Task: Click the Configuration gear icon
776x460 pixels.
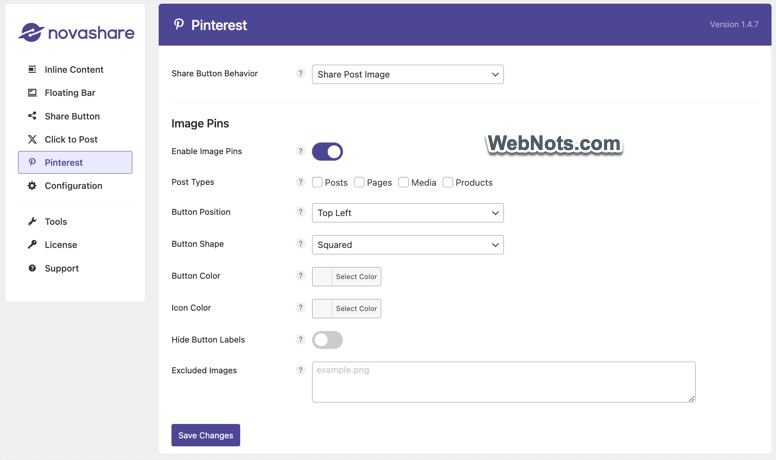Action: [32, 186]
